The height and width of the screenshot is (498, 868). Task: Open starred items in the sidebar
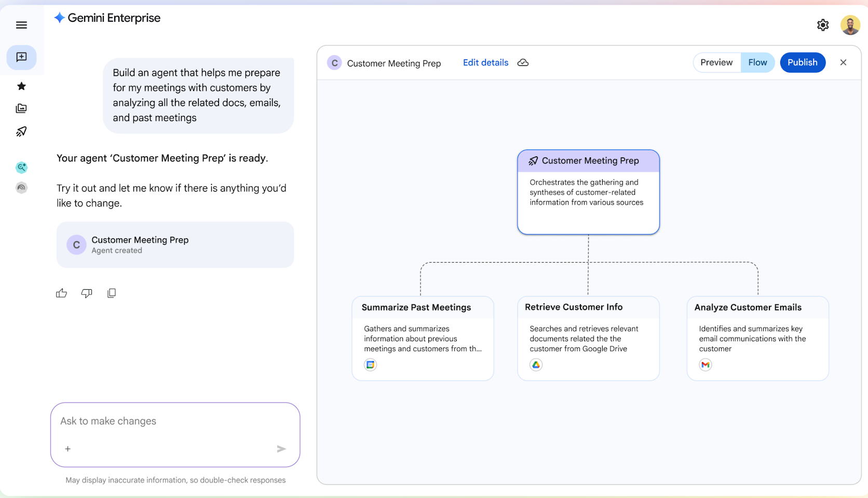coord(21,86)
